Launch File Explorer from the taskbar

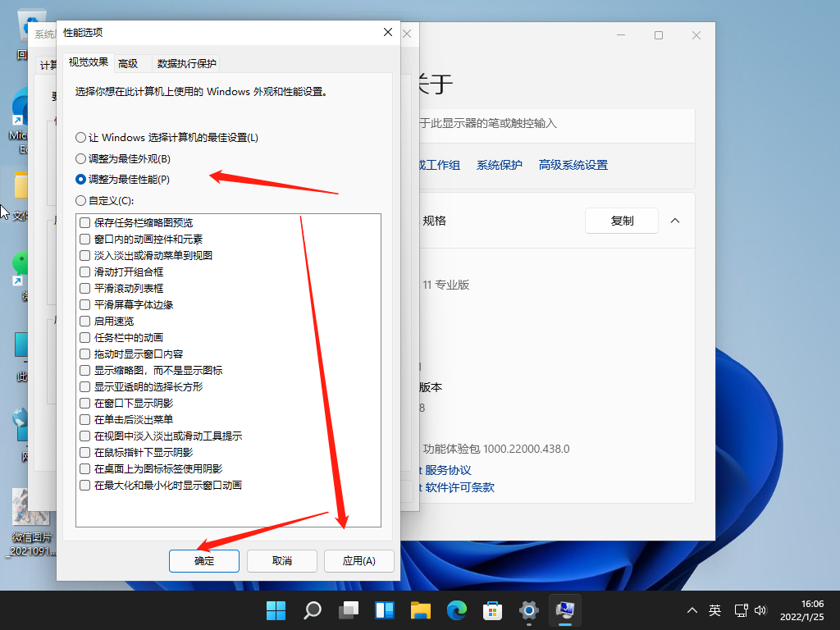tap(420, 610)
